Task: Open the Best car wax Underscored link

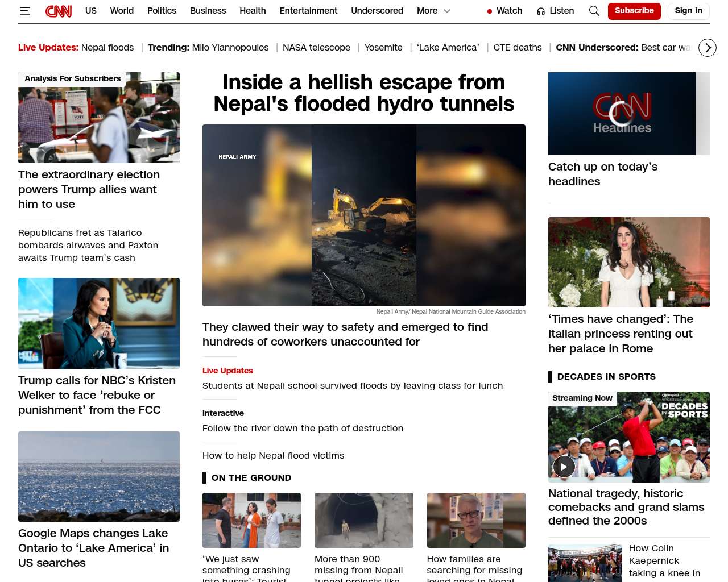Action: click(666, 48)
